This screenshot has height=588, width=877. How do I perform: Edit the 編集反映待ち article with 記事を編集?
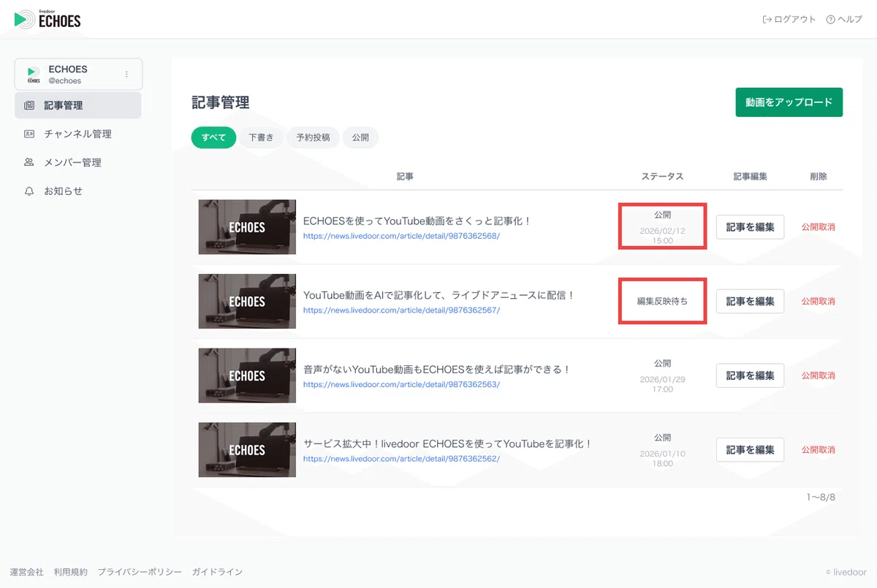(750, 301)
